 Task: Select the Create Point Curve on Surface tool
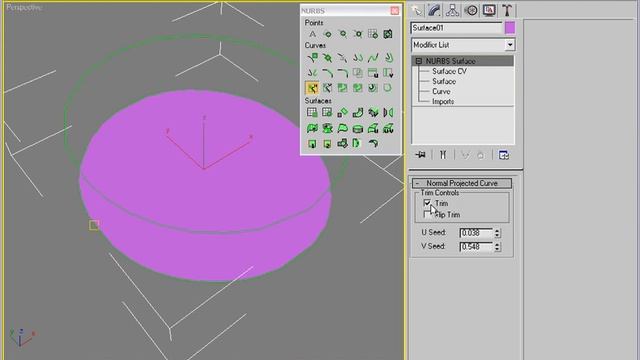coord(358,88)
